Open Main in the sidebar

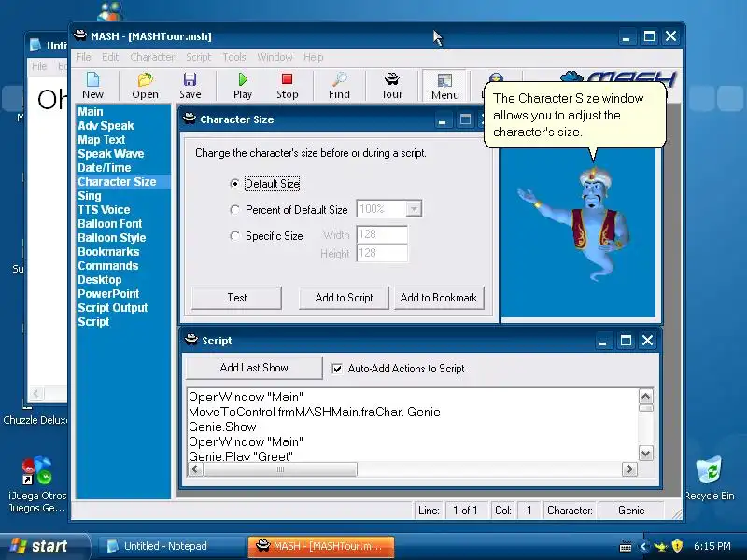[91, 112]
